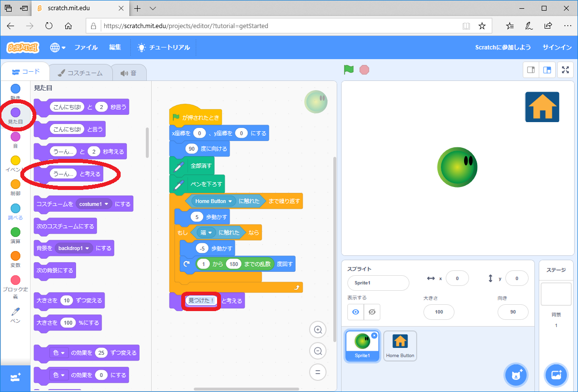Open the ファイル menu
This screenshot has height=392, width=578.
tap(86, 47)
